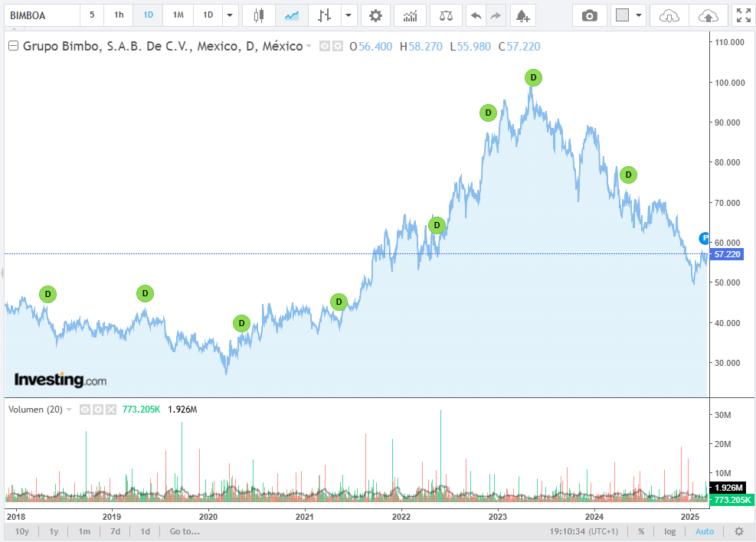Choose the bar chart style icon
The image size is (756, 542).
coord(325,15)
